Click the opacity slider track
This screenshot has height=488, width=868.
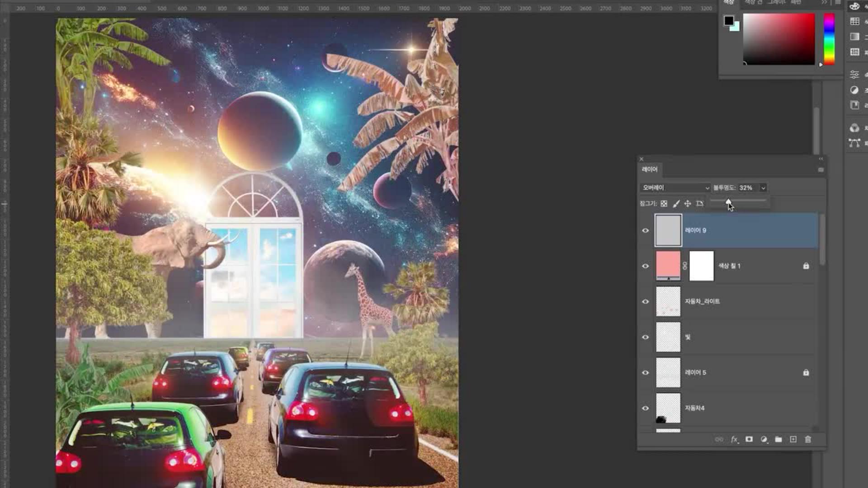pyautogui.click(x=750, y=200)
